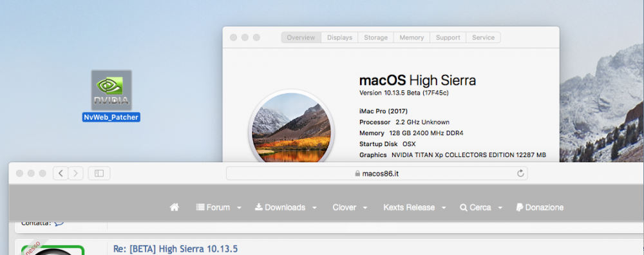The width and height of the screenshot is (644, 255).
Task: Switch to the Storage tab
Action: click(376, 37)
